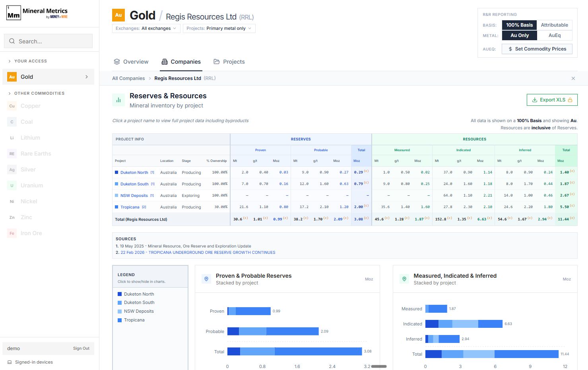The width and height of the screenshot is (588, 370).
Task: Open the Tropicana Underground Ore Reserve source link
Action: (198, 253)
